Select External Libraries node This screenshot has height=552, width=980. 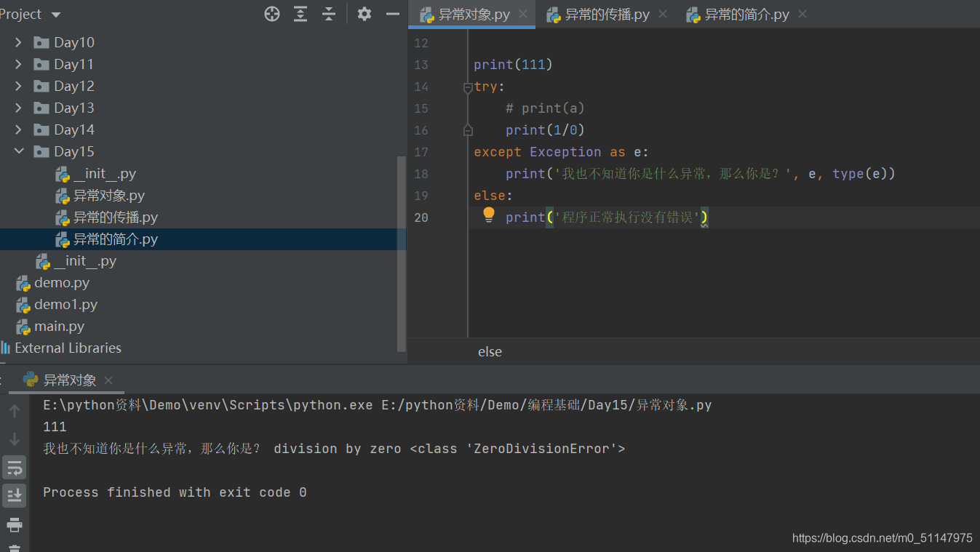(x=68, y=348)
